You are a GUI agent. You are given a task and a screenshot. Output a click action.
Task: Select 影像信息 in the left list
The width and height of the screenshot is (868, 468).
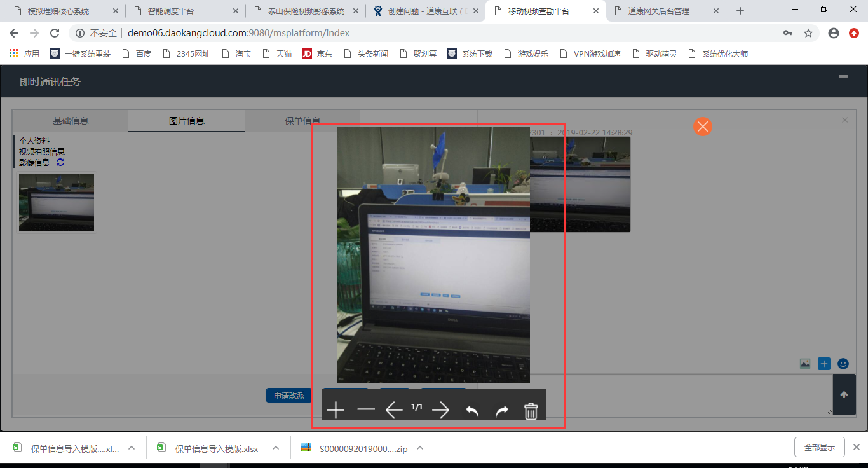point(34,162)
